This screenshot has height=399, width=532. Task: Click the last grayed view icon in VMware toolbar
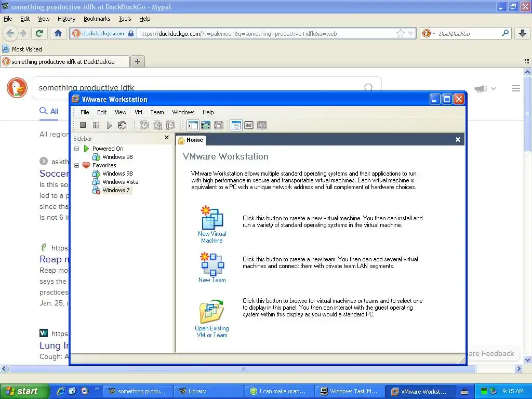[262, 125]
